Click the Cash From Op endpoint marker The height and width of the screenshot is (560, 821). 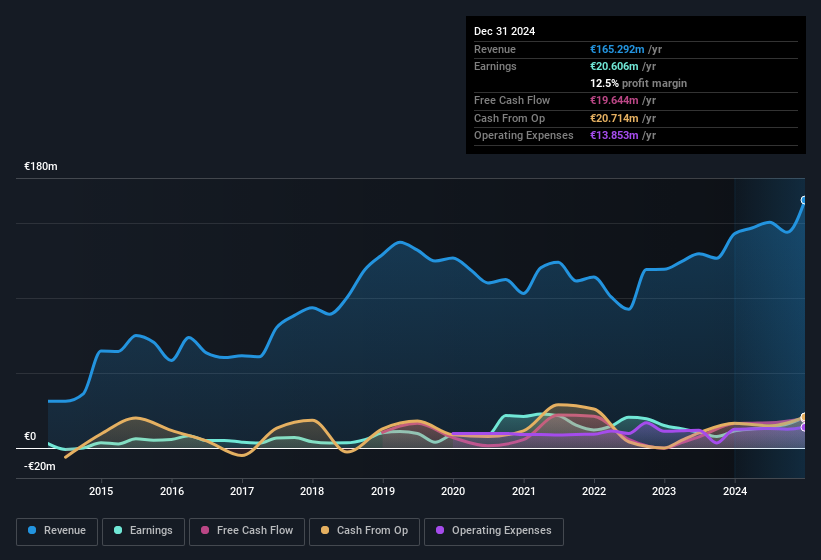tap(804, 417)
